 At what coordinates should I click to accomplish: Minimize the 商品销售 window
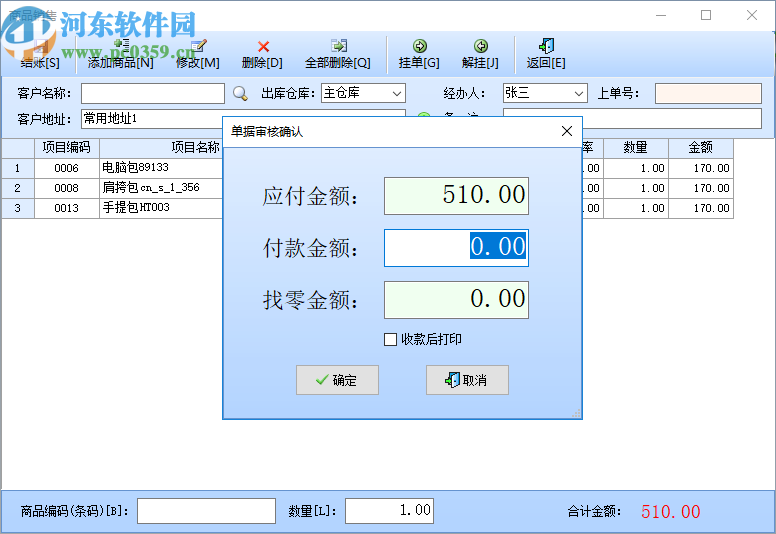click(661, 15)
